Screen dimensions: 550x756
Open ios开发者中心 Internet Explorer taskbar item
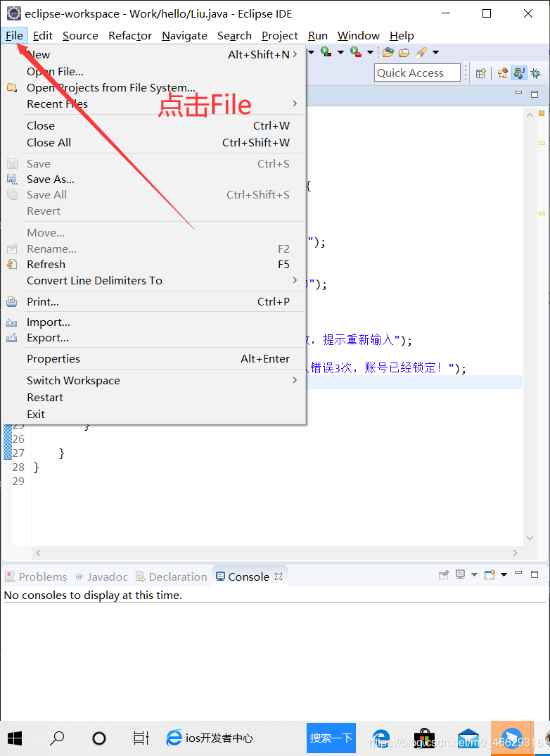(210, 738)
